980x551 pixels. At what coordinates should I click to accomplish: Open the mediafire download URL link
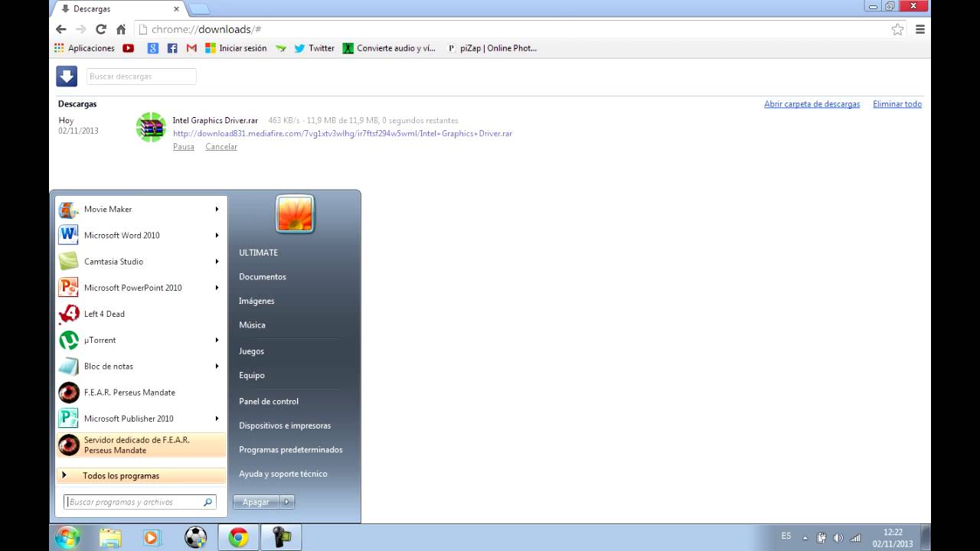[342, 133]
